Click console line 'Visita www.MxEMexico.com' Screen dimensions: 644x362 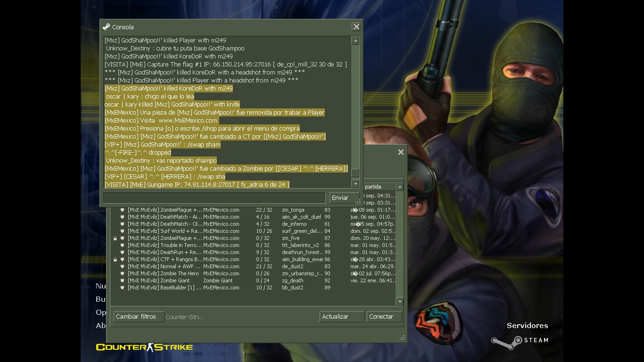[179, 121]
